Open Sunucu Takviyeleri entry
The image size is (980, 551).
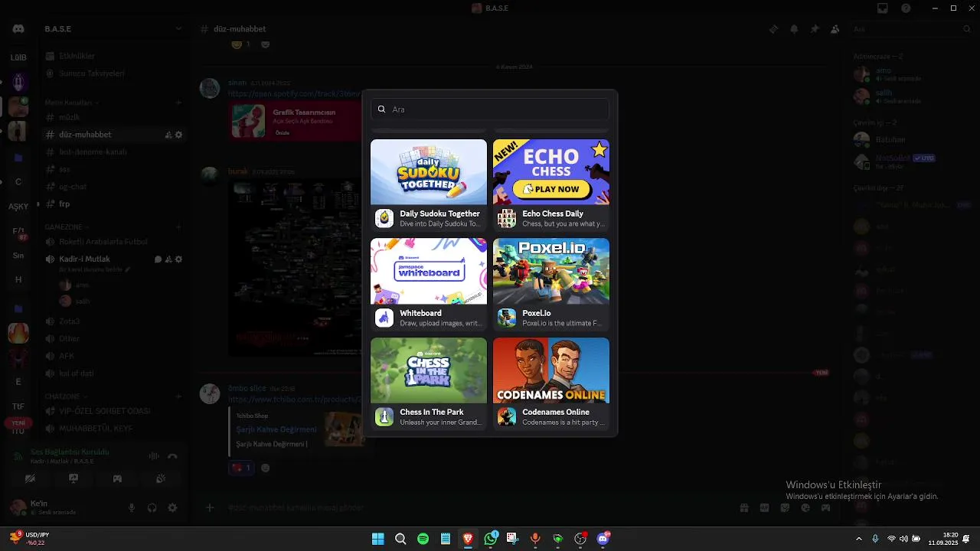pyautogui.click(x=114, y=73)
